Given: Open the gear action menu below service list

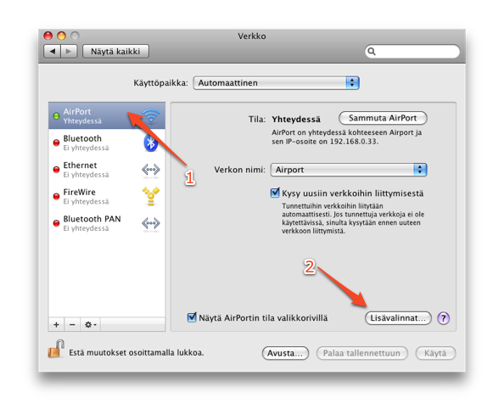Looking at the screenshot, I should point(90,325).
